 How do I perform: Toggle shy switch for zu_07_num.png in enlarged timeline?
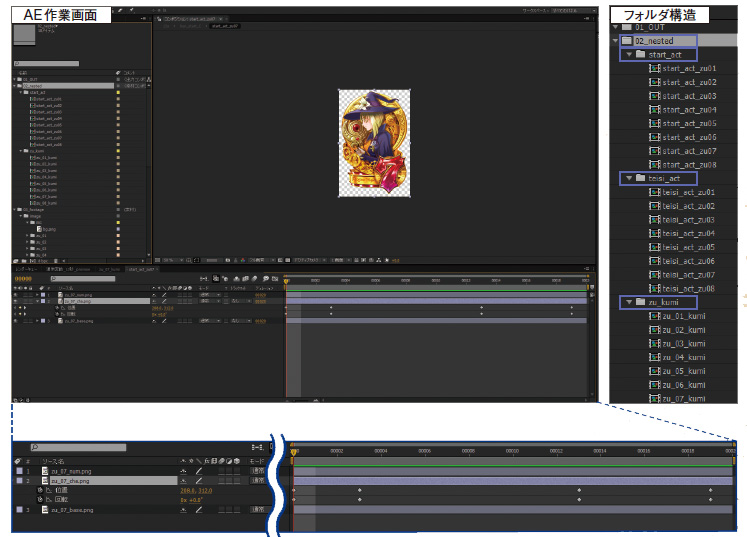pyautogui.click(x=183, y=471)
